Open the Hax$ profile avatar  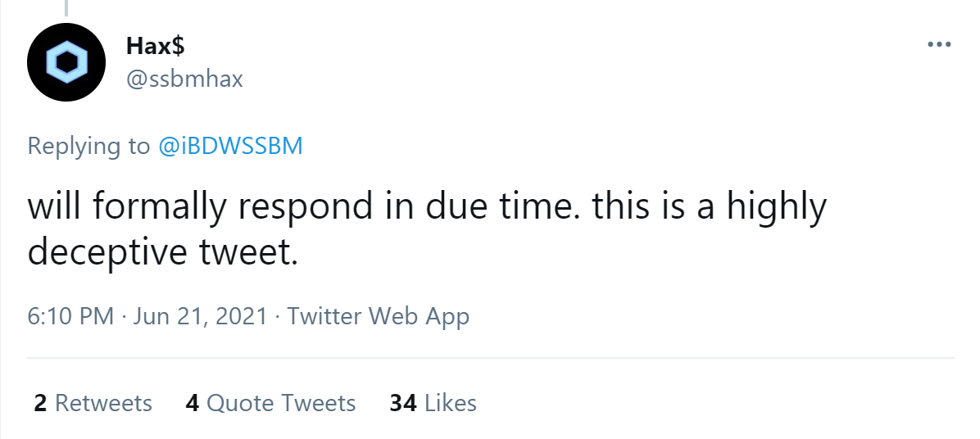pos(66,62)
